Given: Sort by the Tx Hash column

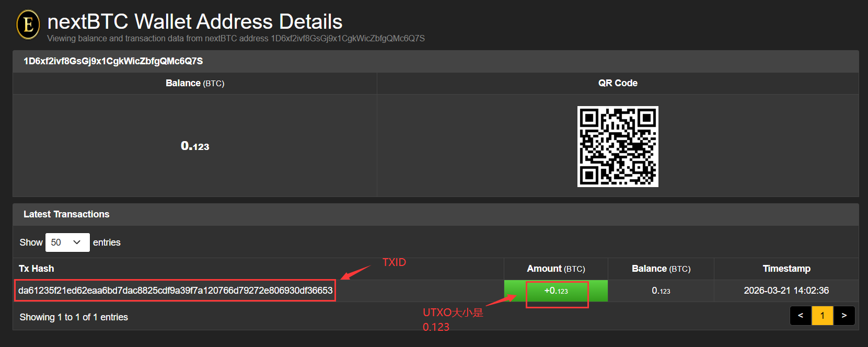Looking at the screenshot, I should [37, 269].
